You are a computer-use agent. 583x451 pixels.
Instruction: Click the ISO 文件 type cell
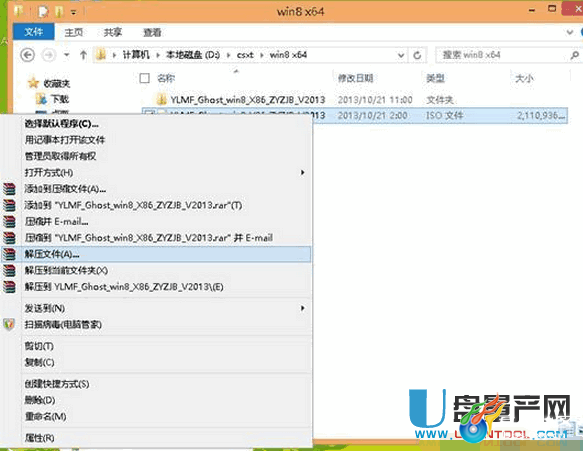click(x=445, y=115)
